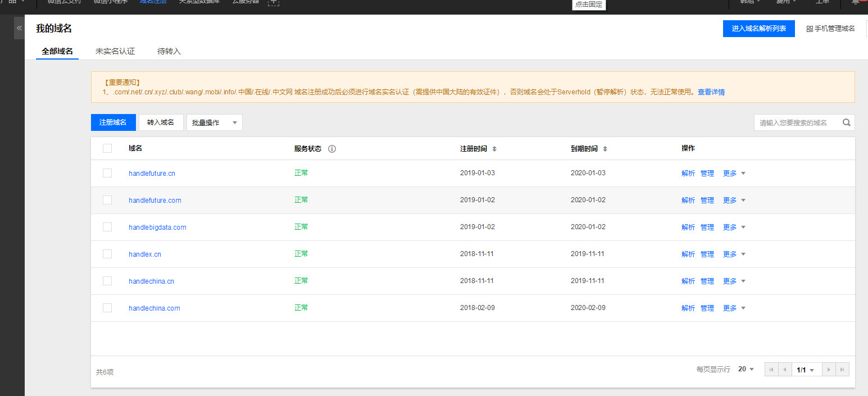Go to the first page in pagination
Viewport: 868px width, 396px height.
771,370
